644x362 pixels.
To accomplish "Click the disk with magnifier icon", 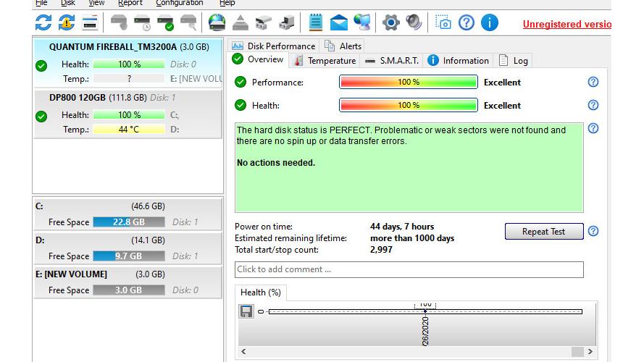I will point(188,22).
